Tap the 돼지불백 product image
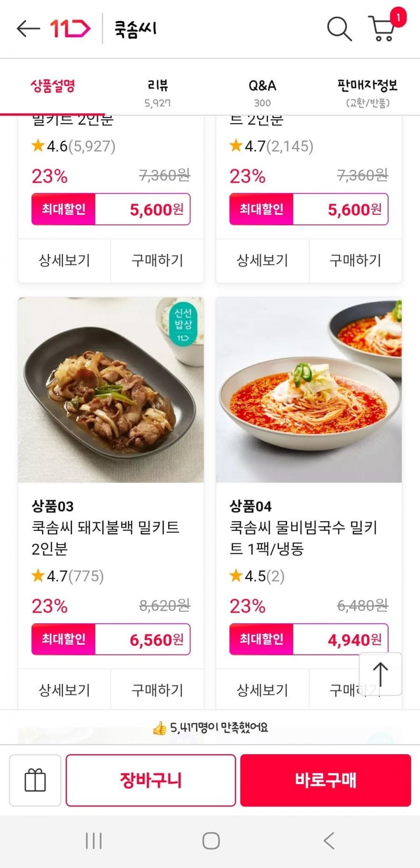The image size is (420, 868). (x=111, y=390)
